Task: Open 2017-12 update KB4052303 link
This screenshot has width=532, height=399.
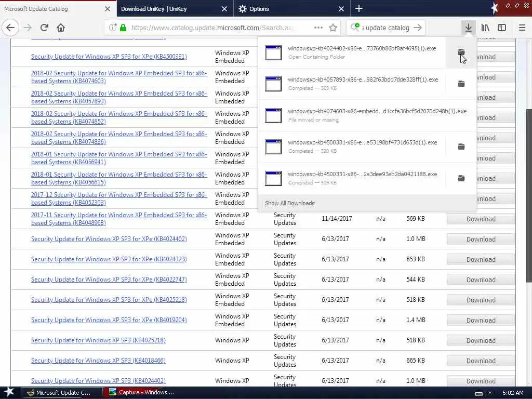Action: 119,198
